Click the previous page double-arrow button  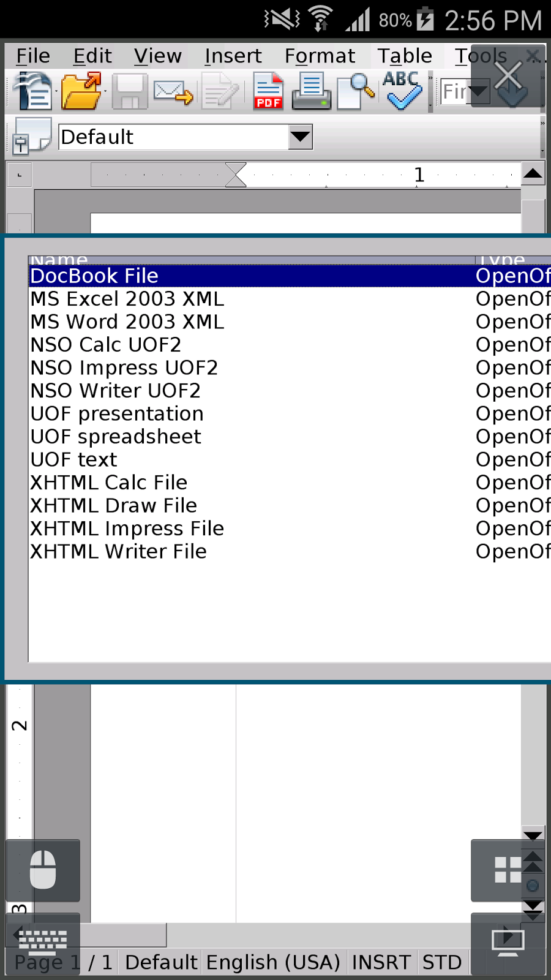pos(533,861)
